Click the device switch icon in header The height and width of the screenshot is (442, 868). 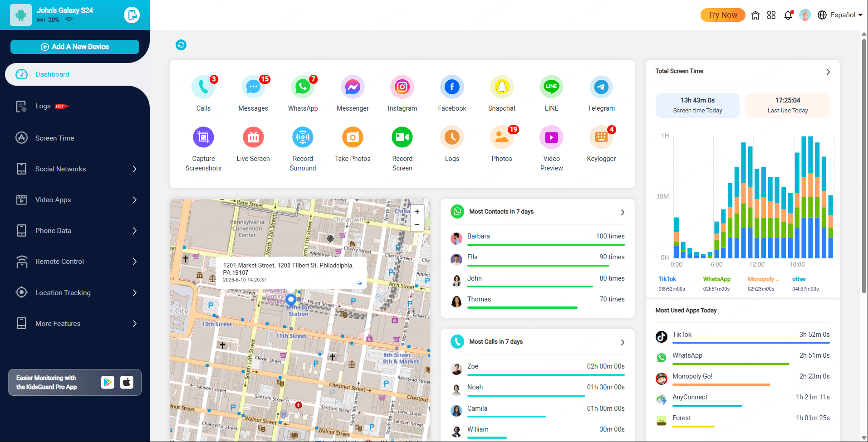(x=132, y=15)
